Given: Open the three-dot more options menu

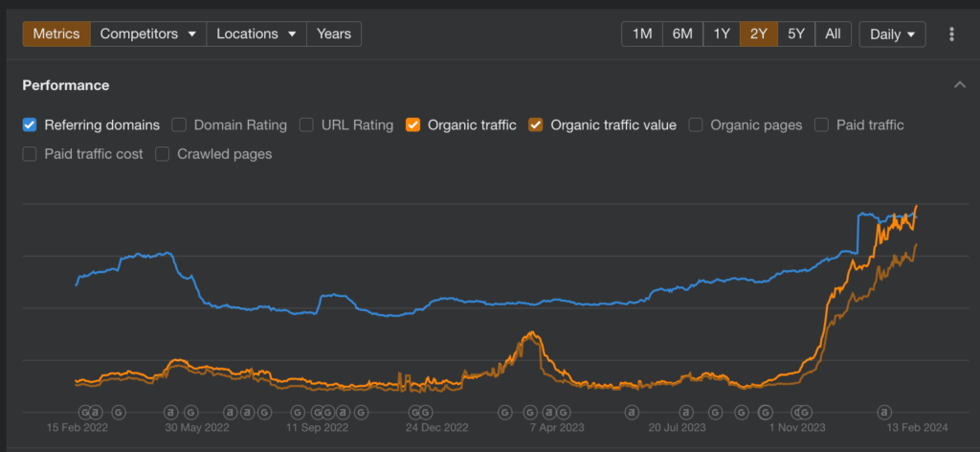Looking at the screenshot, I should [x=951, y=34].
